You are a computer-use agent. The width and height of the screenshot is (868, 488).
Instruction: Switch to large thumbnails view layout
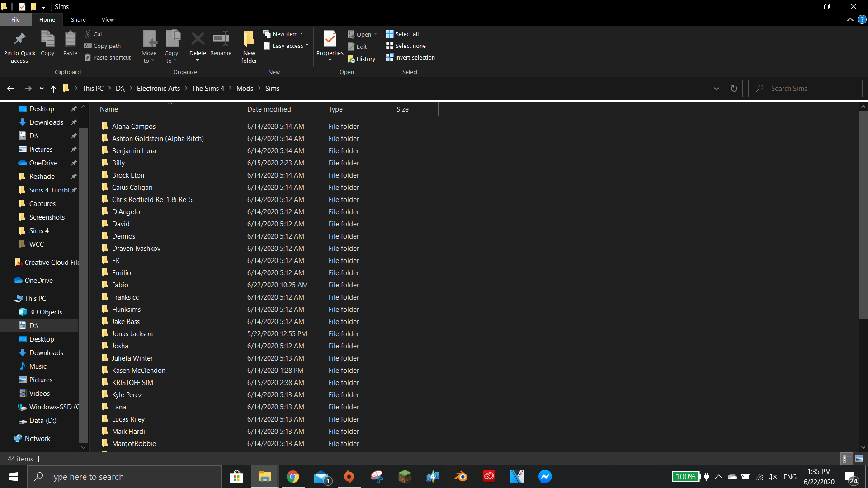tap(859, 459)
